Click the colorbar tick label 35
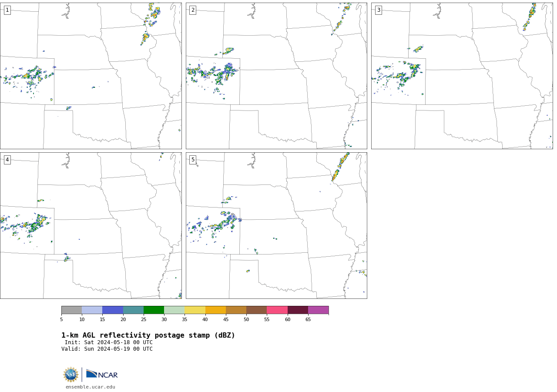 pyautogui.click(x=185, y=320)
